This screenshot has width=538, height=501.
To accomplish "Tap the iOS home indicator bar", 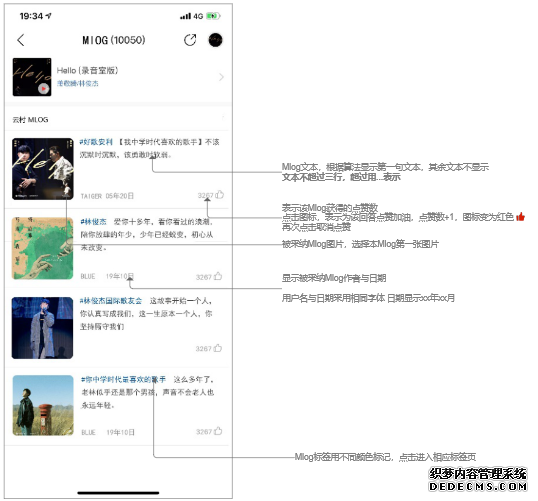I will tap(118, 493).
